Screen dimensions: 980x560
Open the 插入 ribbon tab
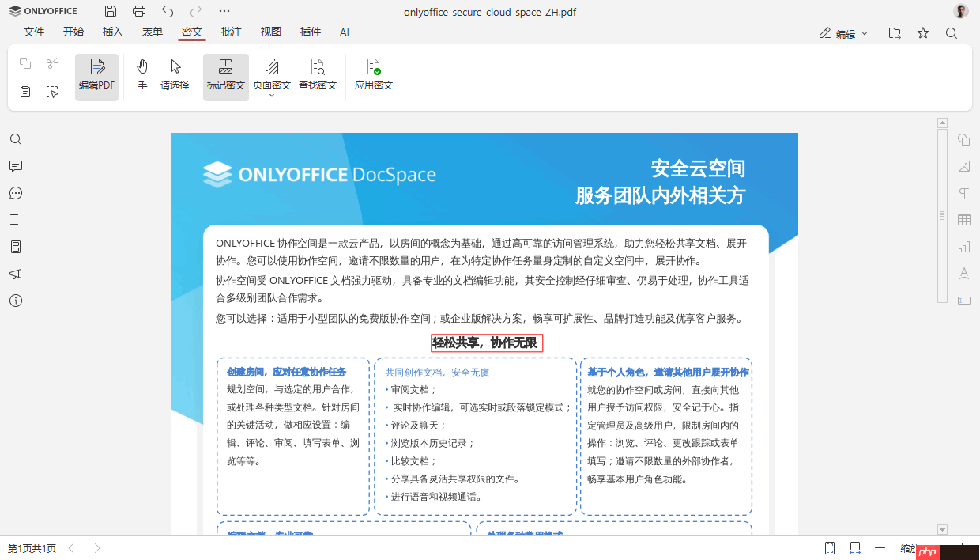click(112, 32)
